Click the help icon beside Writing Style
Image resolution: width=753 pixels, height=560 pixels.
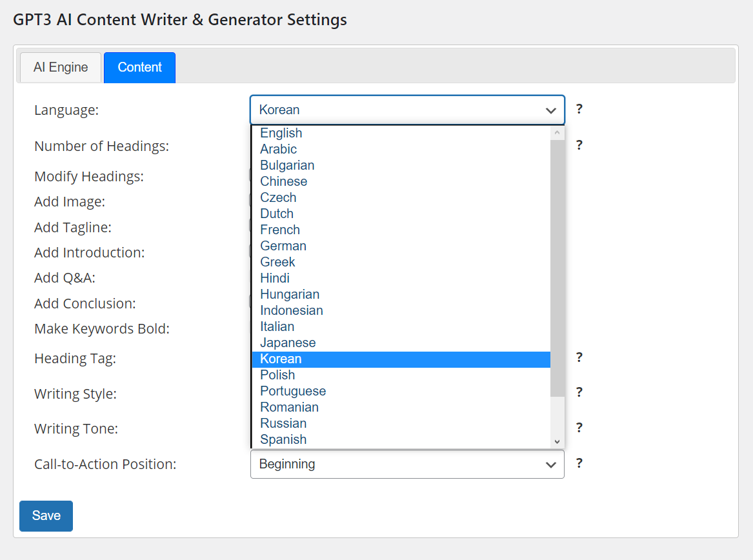point(579,392)
